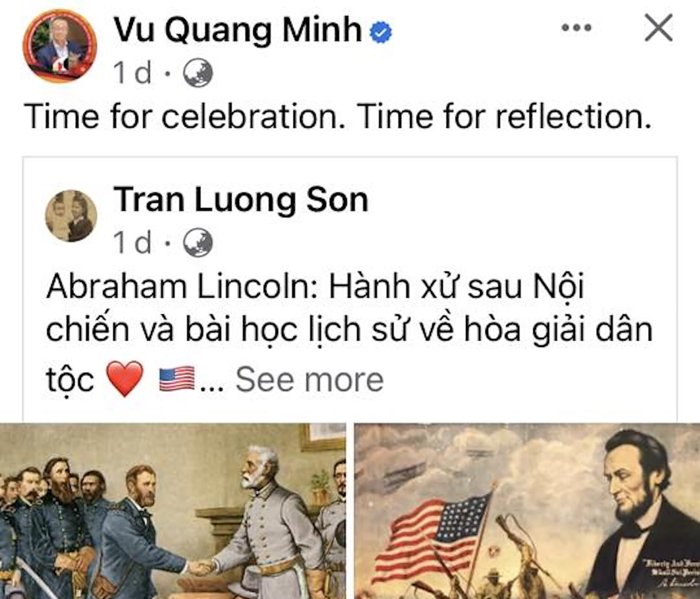The width and height of the screenshot is (700, 599).
Task: Click the blue verified badge
Action: tap(381, 32)
